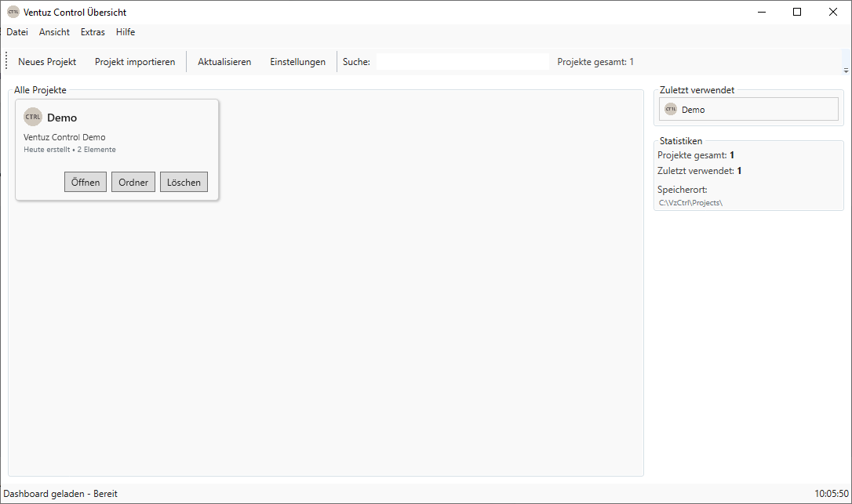
Task: Click 'Projekte gesamt' statistic in Statistiken
Action: point(696,155)
